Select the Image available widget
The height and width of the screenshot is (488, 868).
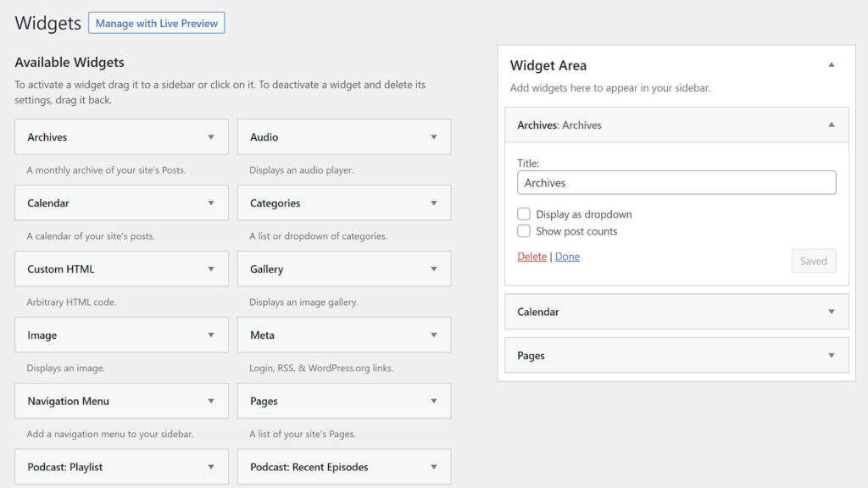pyautogui.click(x=110, y=335)
